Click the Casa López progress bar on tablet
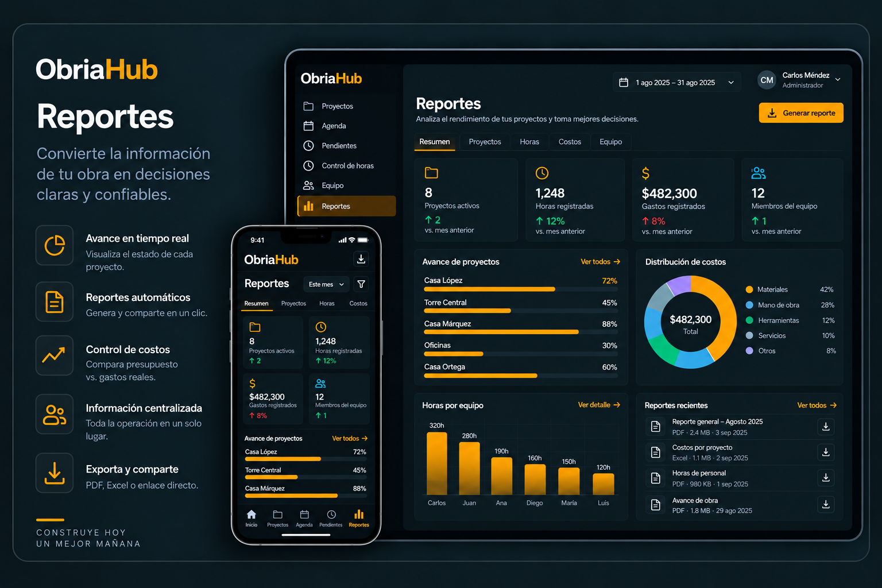This screenshot has height=588, width=882. (521, 289)
